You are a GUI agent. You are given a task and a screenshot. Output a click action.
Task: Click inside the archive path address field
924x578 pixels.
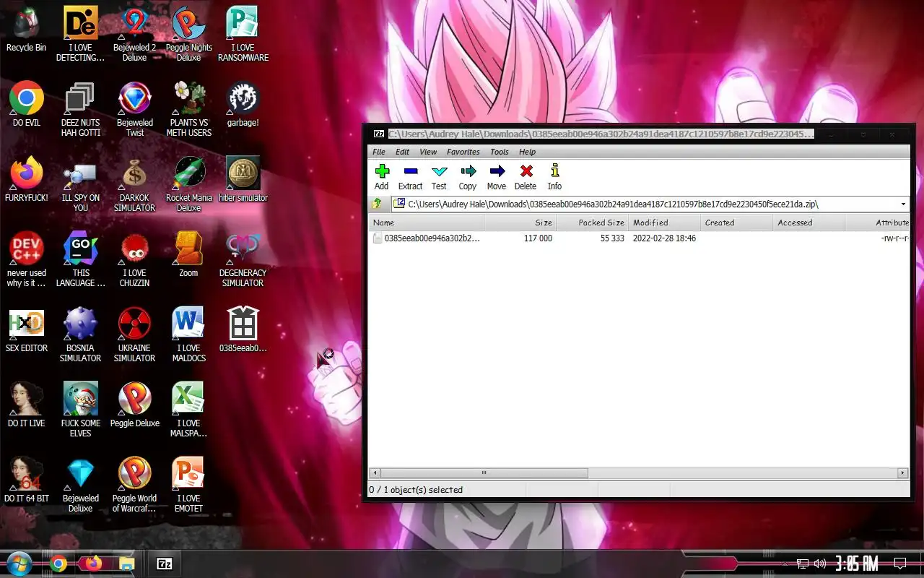(x=650, y=204)
